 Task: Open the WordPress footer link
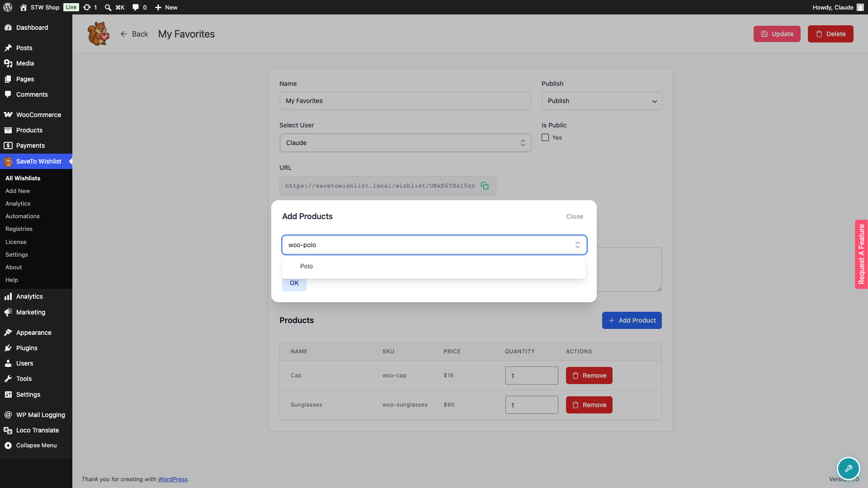(173, 479)
